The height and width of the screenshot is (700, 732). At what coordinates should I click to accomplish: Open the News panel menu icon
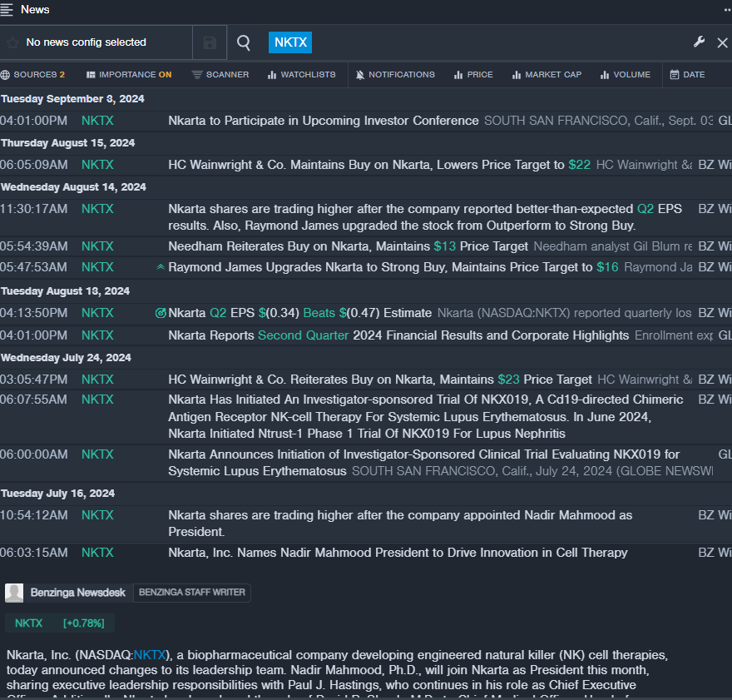pyautogui.click(x=7, y=10)
